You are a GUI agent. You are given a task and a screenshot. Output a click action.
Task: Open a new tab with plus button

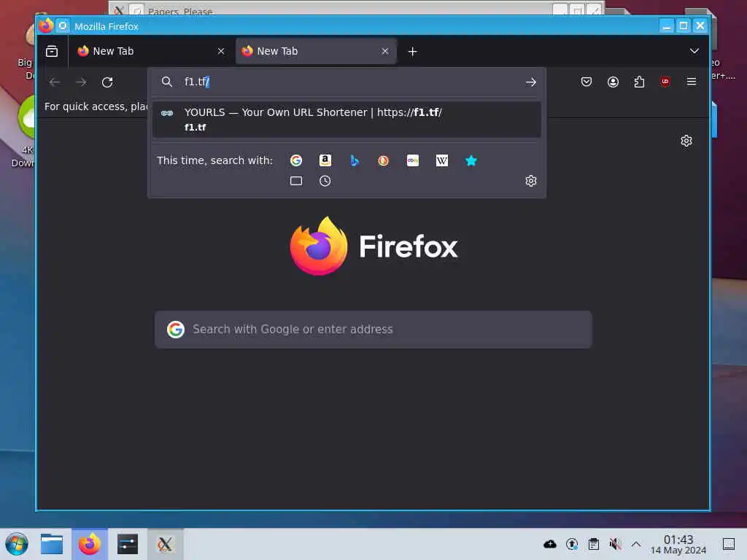(413, 52)
